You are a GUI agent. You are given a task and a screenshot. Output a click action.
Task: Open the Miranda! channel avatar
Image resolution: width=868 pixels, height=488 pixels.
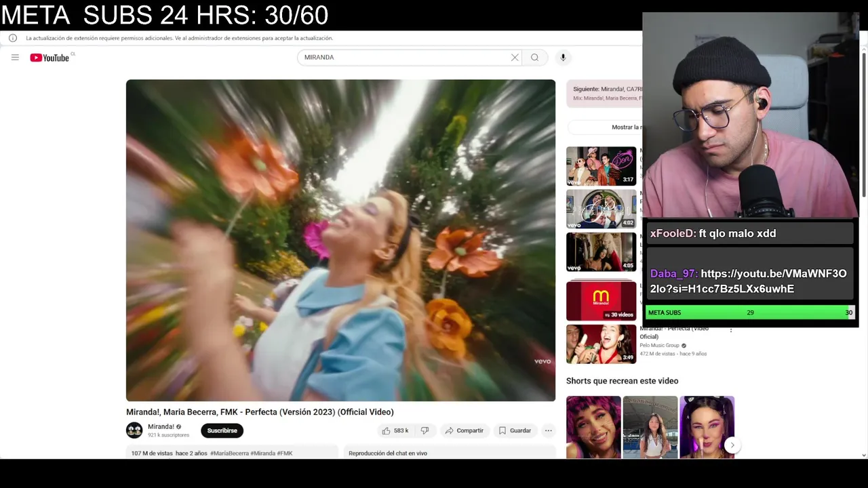(x=134, y=430)
